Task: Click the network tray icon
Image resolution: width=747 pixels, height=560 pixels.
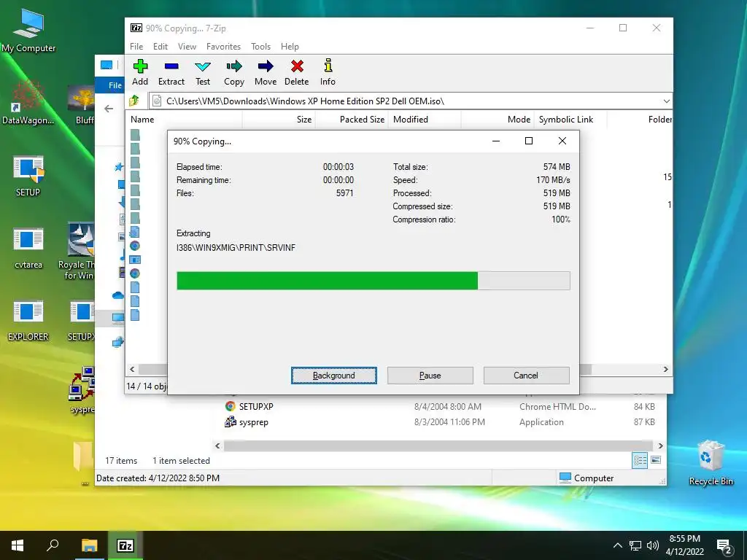Action: point(635,545)
